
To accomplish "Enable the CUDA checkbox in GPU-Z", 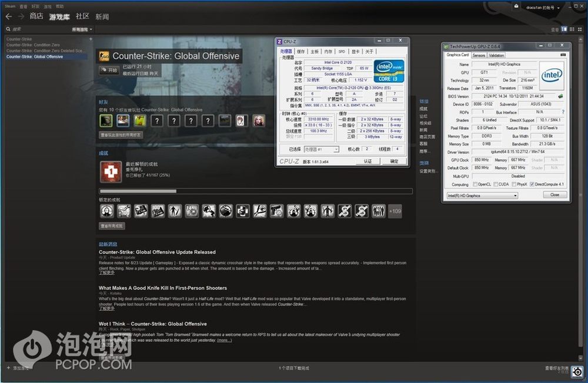I will coord(496,184).
